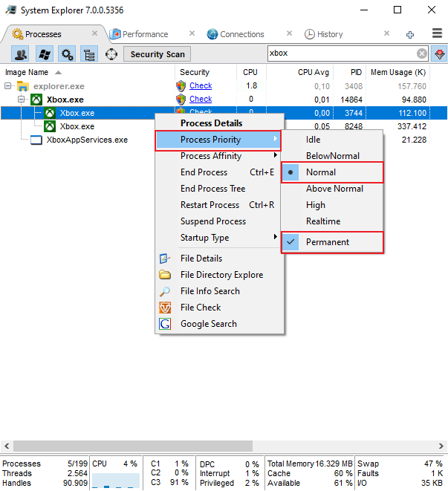Expand the Startup Type submenu
The height and width of the screenshot is (491, 448).
tap(219, 238)
